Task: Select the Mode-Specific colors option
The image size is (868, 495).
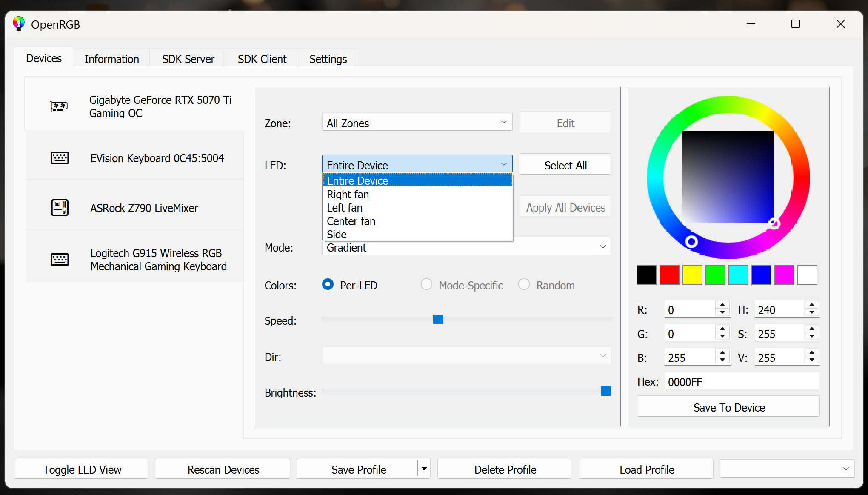Action: point(426,284)
